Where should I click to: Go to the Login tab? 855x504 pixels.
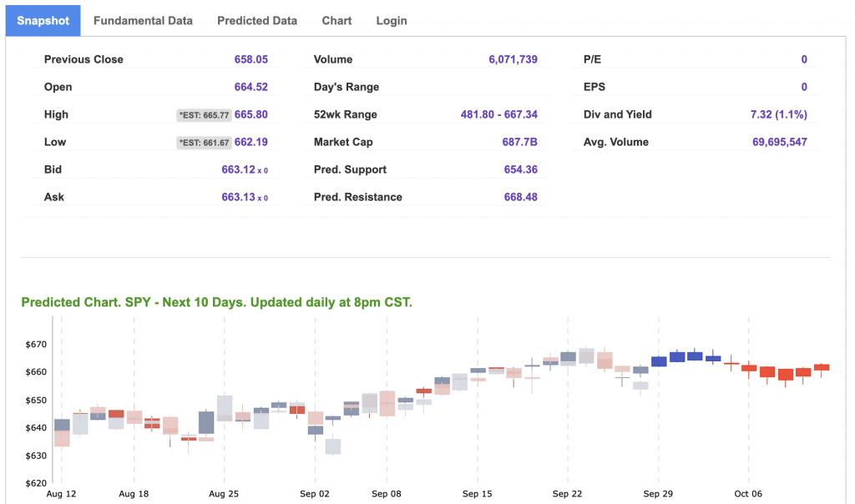(392, 21)
